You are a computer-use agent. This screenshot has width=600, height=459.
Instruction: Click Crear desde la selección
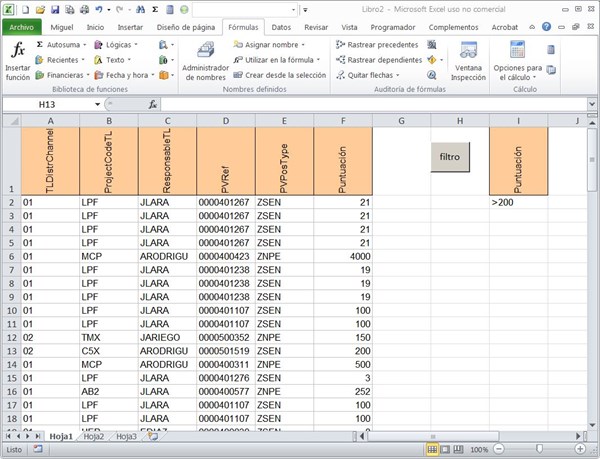click(284, 75)
